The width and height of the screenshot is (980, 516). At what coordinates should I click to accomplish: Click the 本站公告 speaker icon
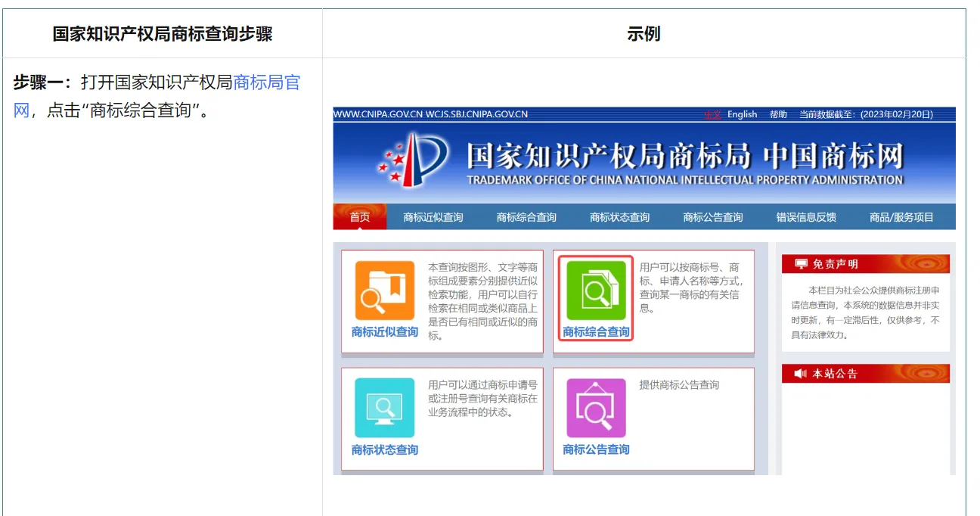[x=801, y=374]
